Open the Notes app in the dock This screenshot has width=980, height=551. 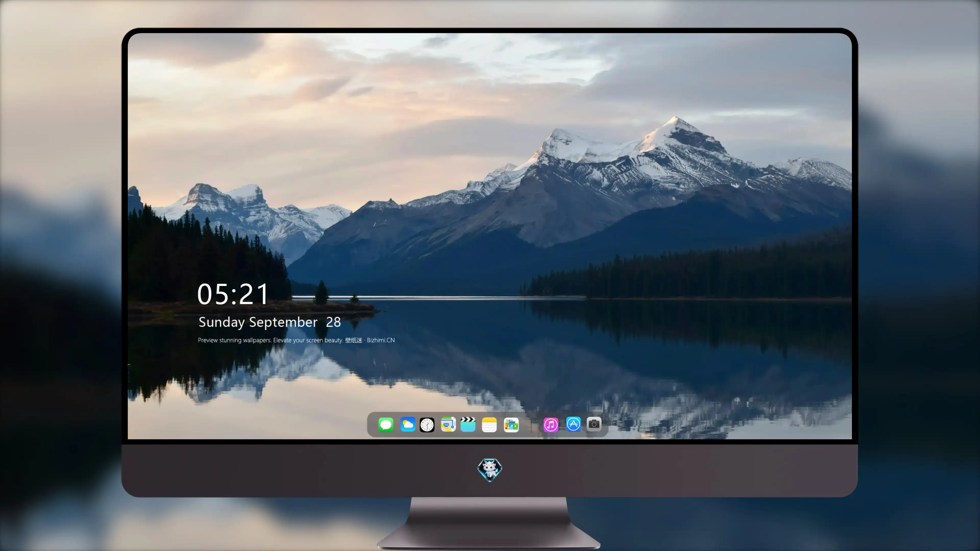coord(489,425)
